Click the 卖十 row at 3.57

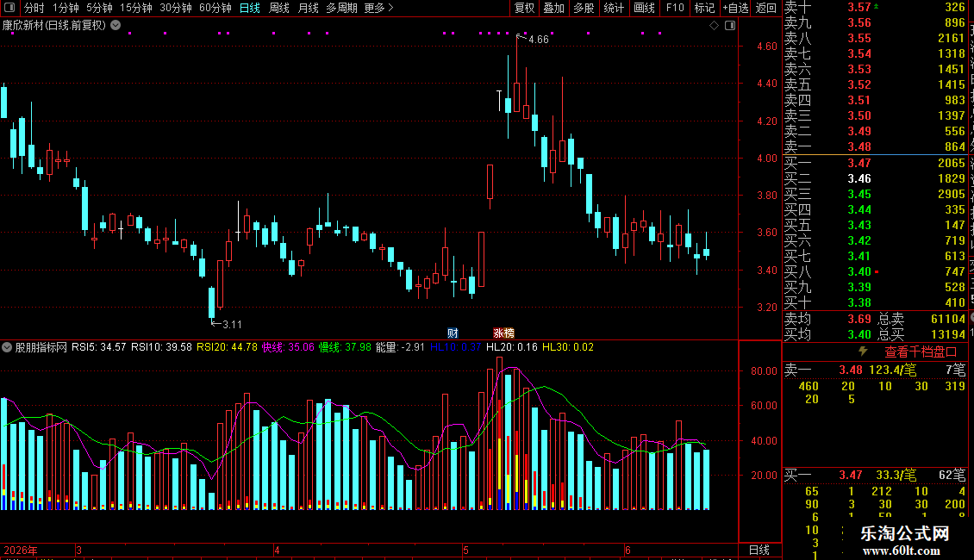click(x=875, y=7)
